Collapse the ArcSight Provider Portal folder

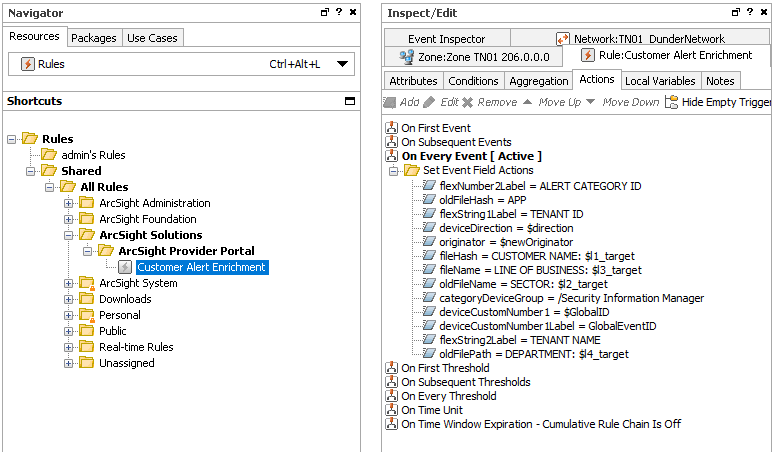pos(88,251)
